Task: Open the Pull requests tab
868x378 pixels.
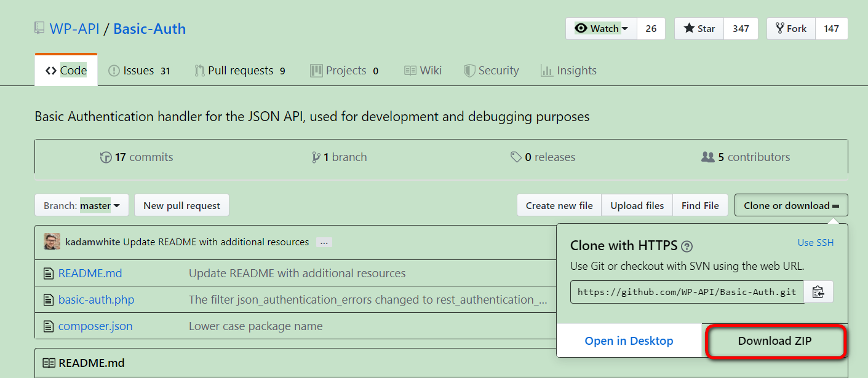Action: (x=240, y=71)
